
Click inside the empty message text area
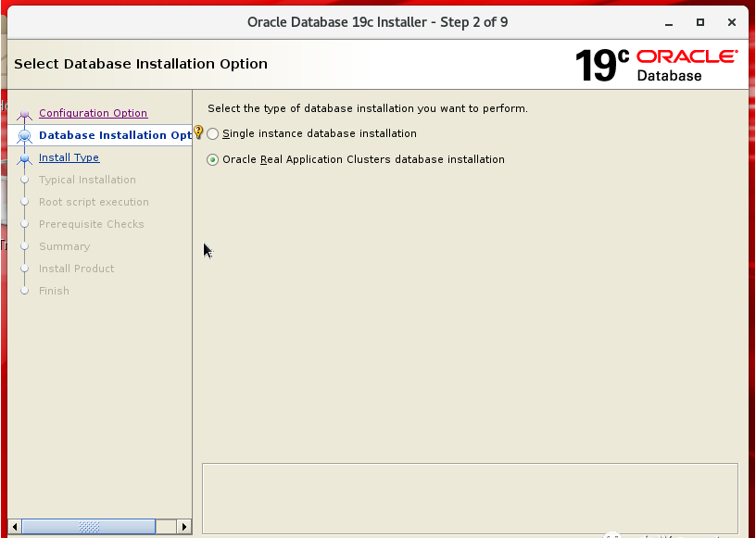tap(470, 498)
